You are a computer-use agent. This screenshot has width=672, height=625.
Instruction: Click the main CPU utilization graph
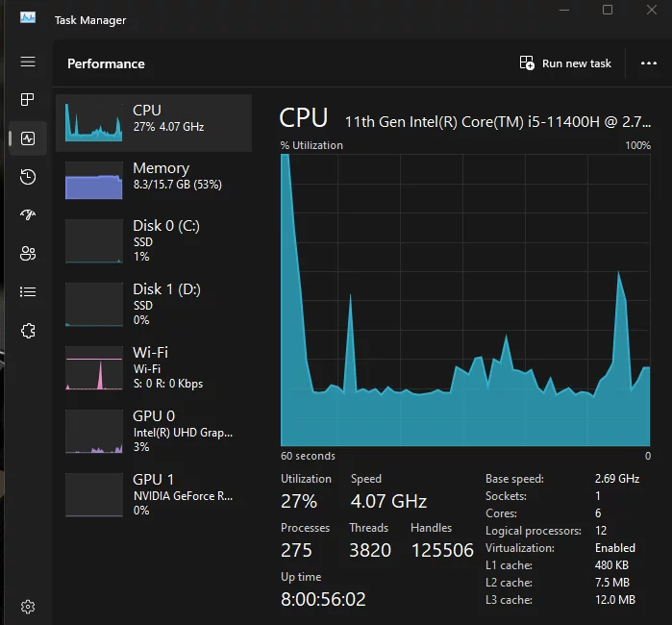point(465,300)
